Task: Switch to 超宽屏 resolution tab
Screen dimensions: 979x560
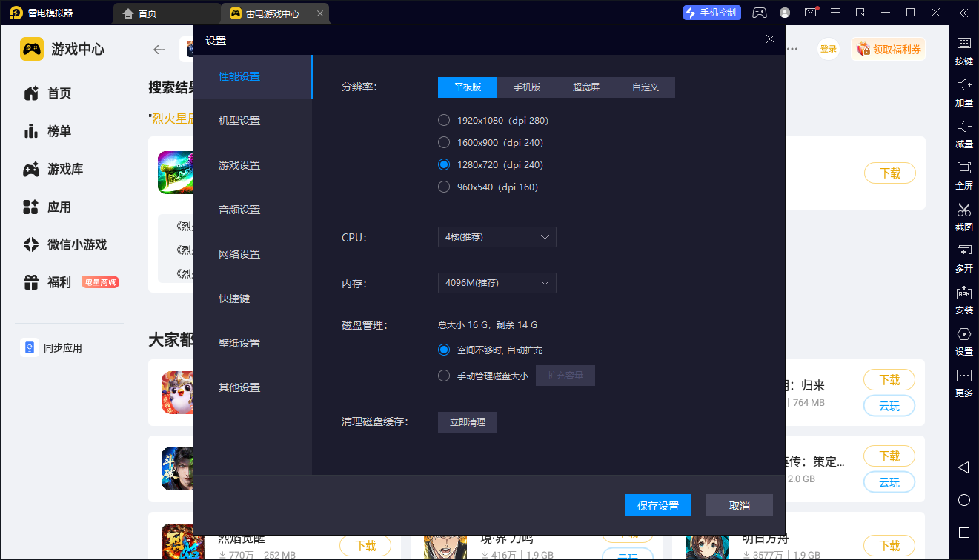Action: pyautogui.click(x=586, y=87)
